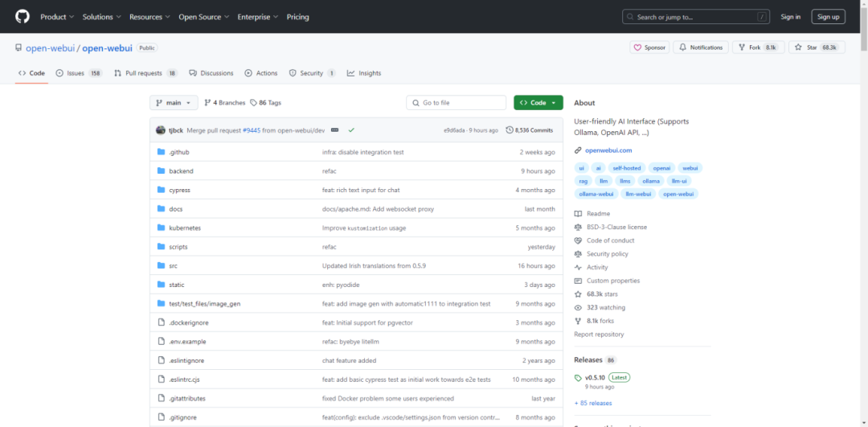The image size is (868, 427).
Task: Click the GitHub logo icon
Action: pos(22,16)
